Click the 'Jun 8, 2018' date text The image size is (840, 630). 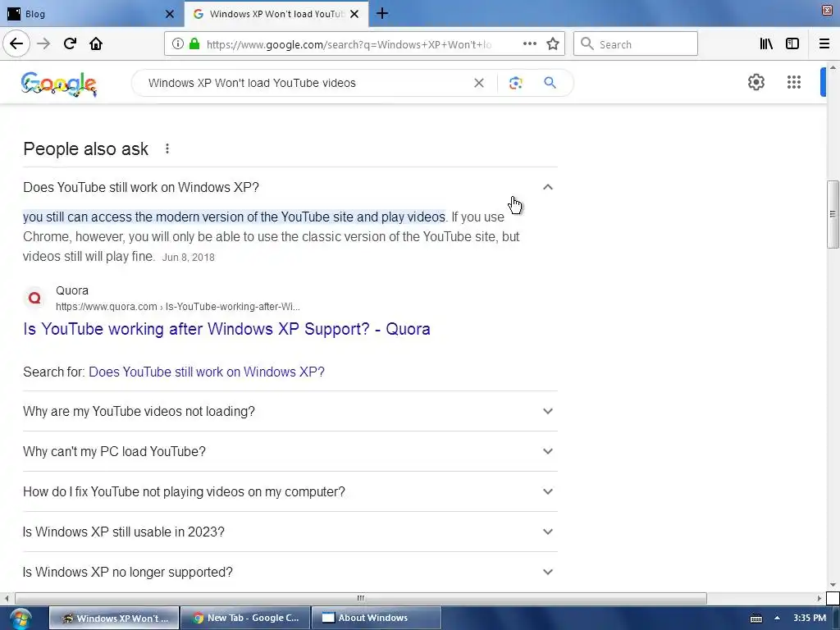[189, 257]
